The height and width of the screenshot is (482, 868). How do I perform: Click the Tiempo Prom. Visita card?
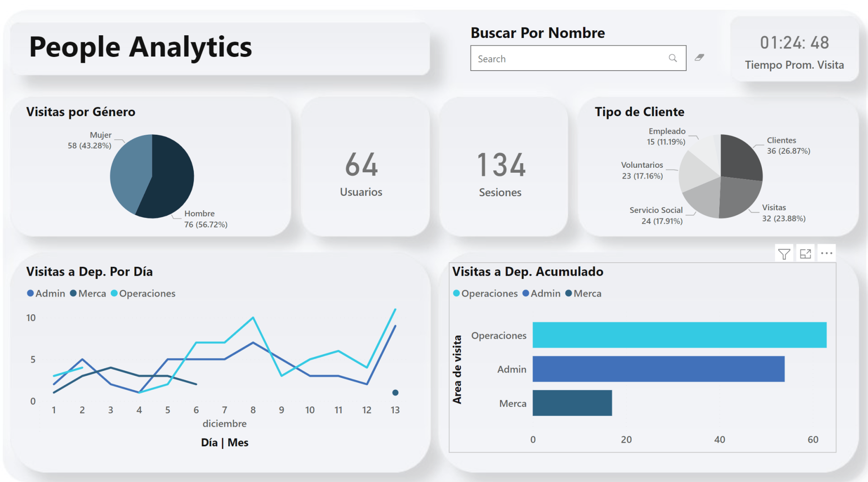point(794,50)
